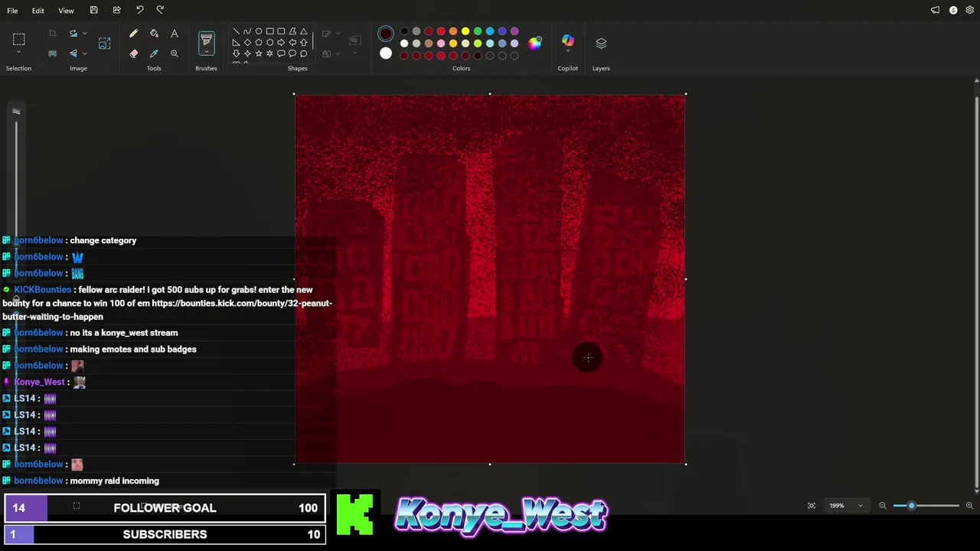The height and width of the screenshot is (551, 980).
Task: Click the Fit to window icon
Action: 812,506
